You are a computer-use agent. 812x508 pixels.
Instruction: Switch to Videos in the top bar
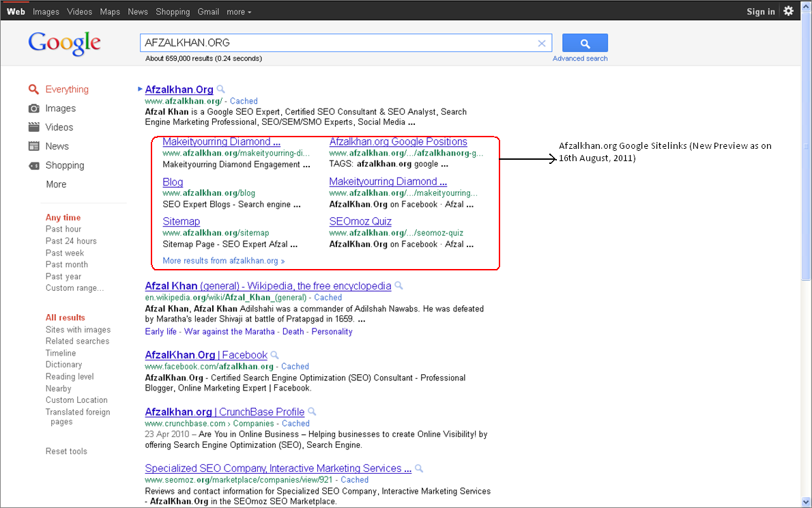(x=80, y=12)
